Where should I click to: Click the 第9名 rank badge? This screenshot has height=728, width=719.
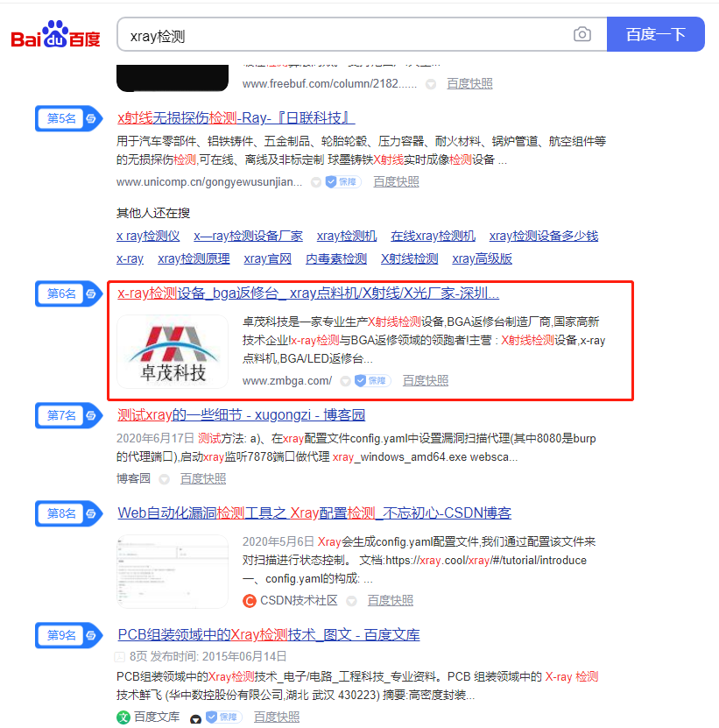pyautogui.click(x=68, y=634)
